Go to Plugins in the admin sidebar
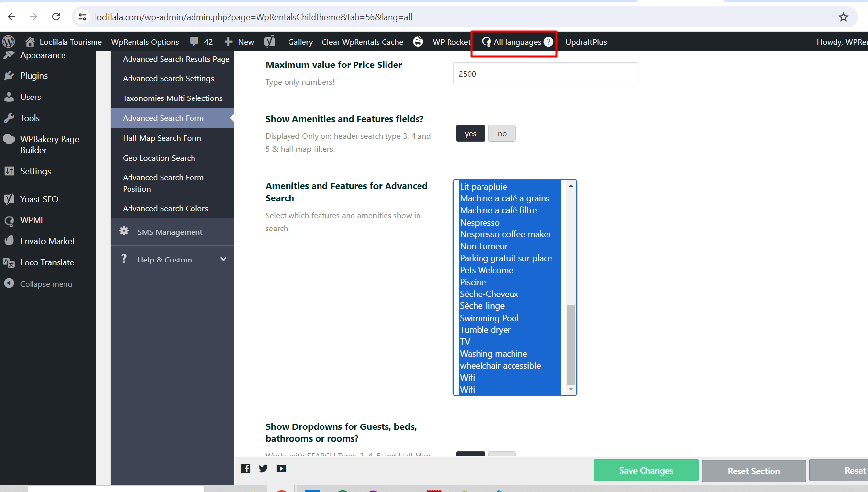The width and height of the screenshot is (868, 492). tap(34, 76)
